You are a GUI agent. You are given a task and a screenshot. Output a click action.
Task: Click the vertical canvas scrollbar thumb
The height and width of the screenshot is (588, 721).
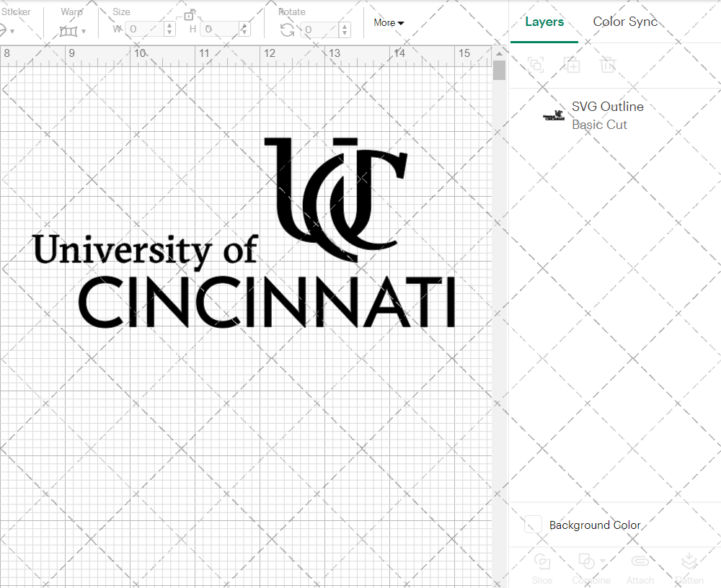coord(499,71)
